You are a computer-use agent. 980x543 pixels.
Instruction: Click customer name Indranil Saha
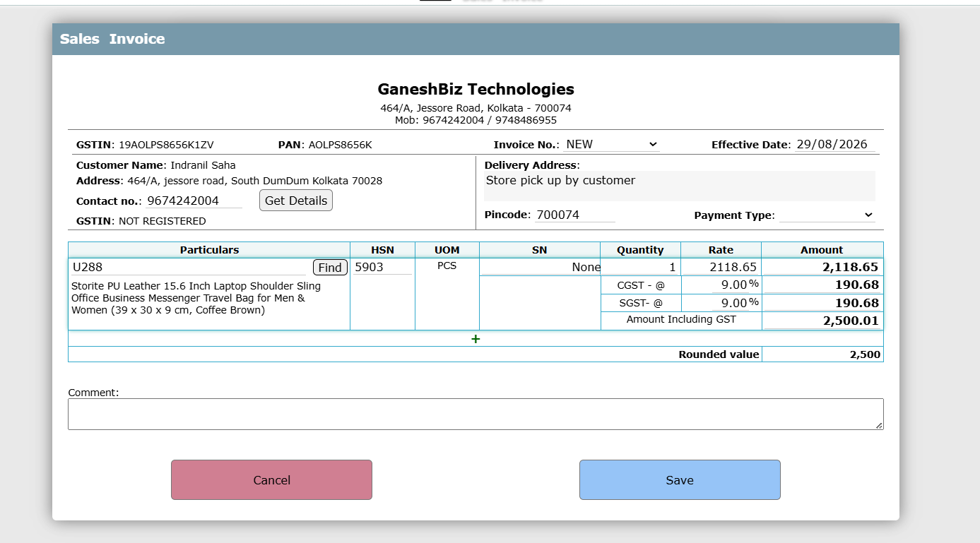[x=203, y=165]
